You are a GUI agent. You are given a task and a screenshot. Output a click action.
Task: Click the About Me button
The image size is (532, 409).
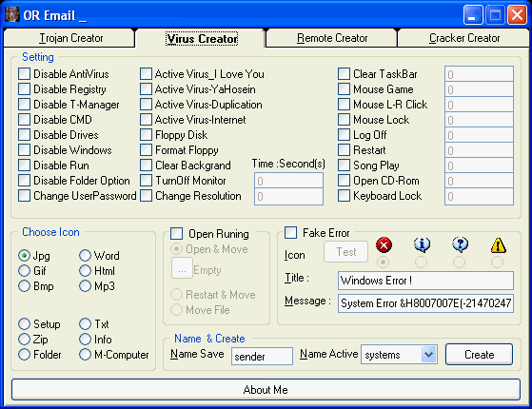tap(266, 390)
